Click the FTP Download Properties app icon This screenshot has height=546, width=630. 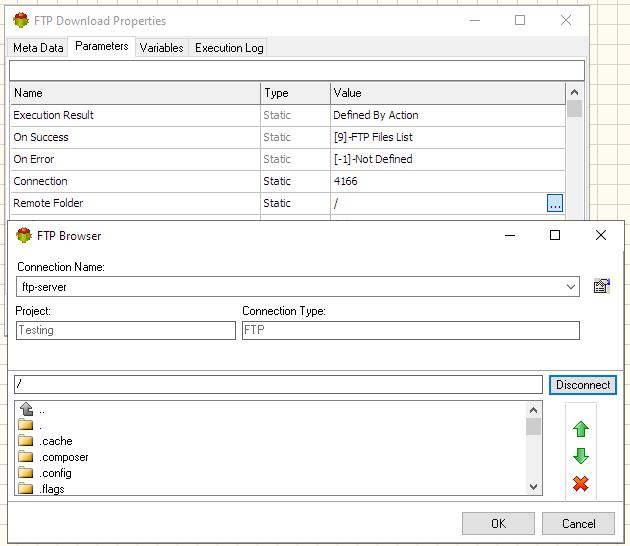coord(21,20)
